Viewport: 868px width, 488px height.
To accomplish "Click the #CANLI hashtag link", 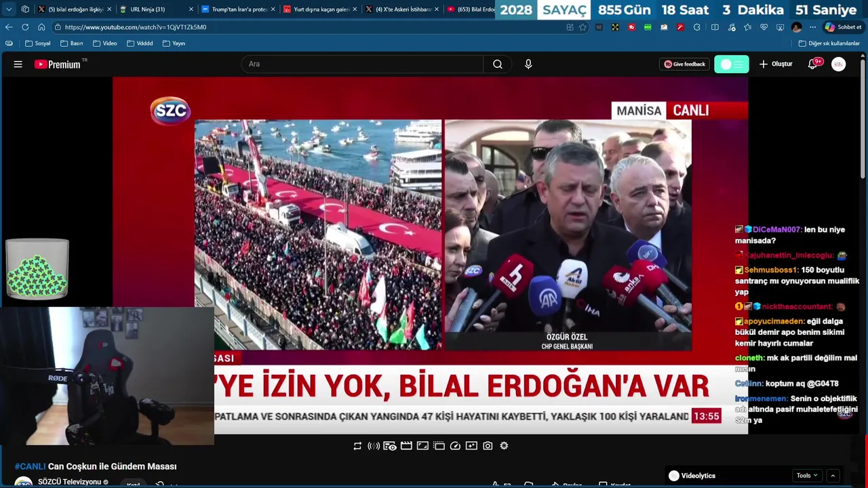I will tap(30, 466).
